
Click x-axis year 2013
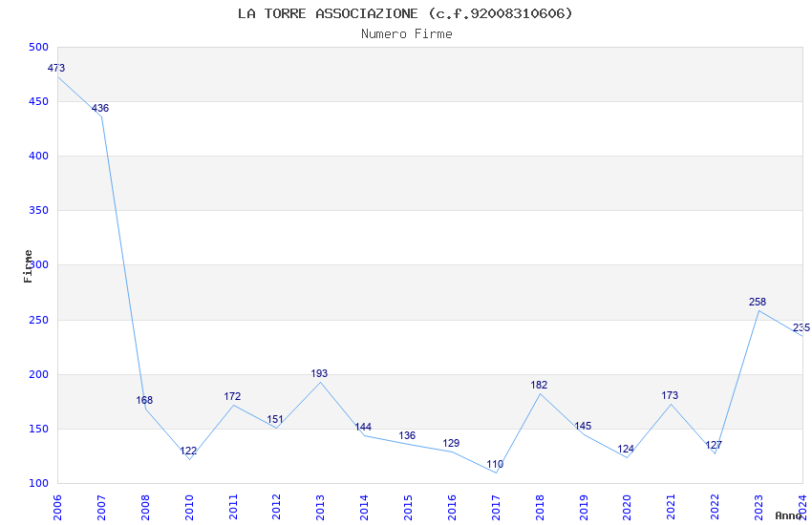tap(320, 507)
